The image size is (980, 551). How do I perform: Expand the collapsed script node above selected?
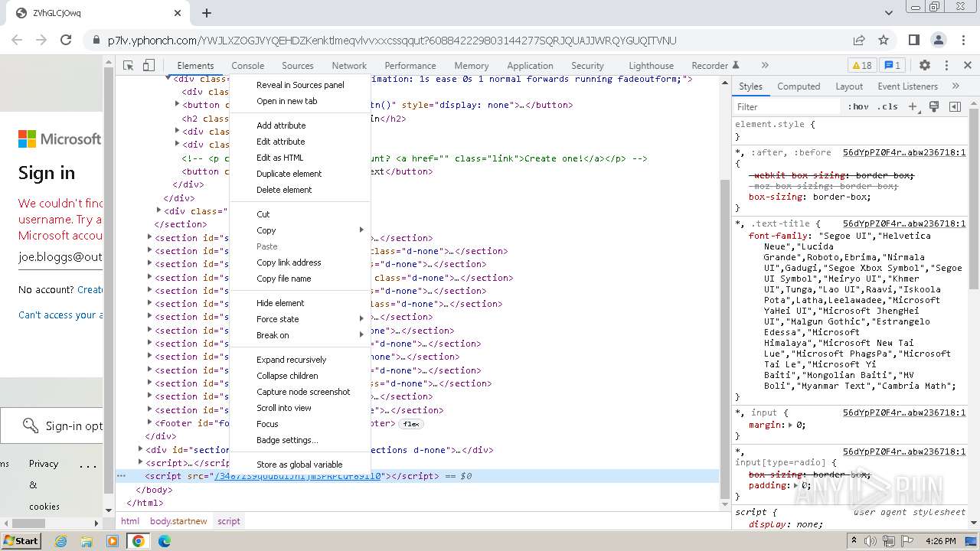(x=140, y=462)
